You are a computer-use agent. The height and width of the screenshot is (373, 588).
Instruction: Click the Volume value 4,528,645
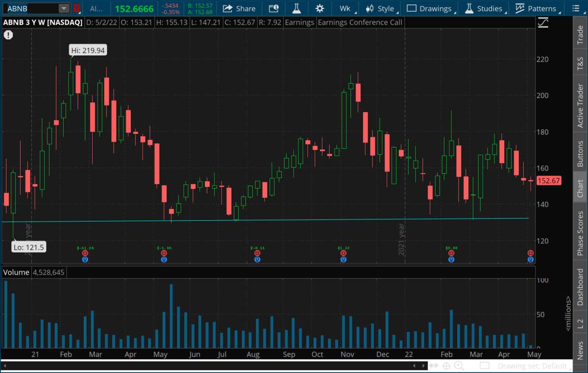tap(49, 272)
